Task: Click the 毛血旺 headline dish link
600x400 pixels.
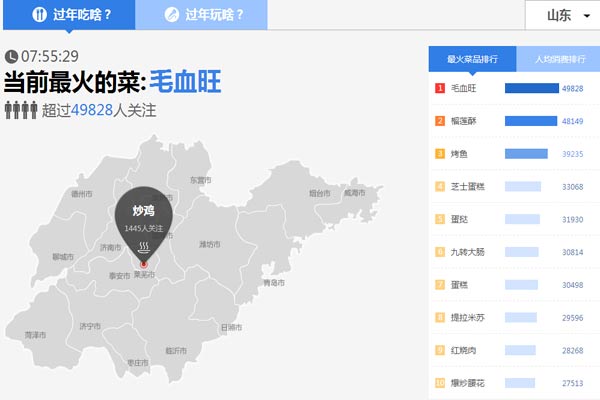Action: 185,82
